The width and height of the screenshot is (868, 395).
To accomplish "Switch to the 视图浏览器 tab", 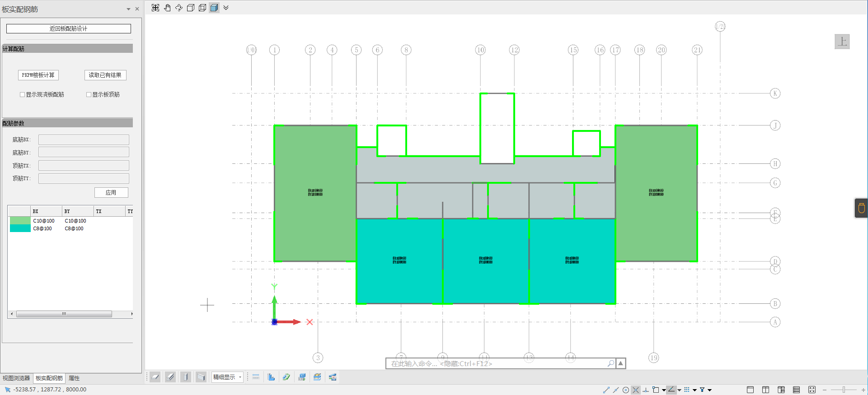I will 16,378.
